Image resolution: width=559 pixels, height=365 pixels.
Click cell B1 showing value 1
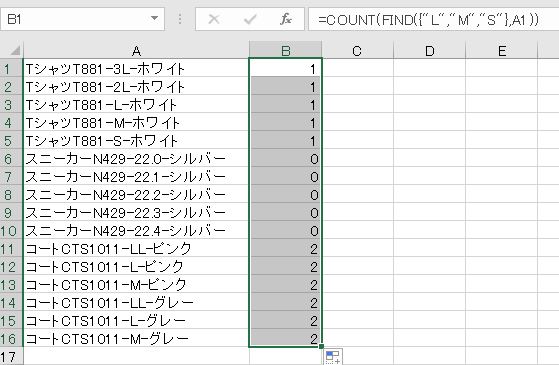[286, 68]
